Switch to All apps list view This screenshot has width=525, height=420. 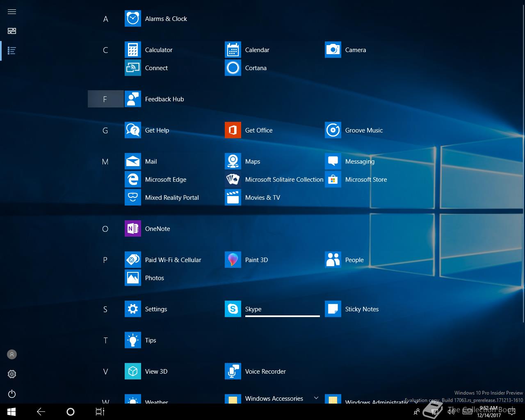tap(12, 51)
